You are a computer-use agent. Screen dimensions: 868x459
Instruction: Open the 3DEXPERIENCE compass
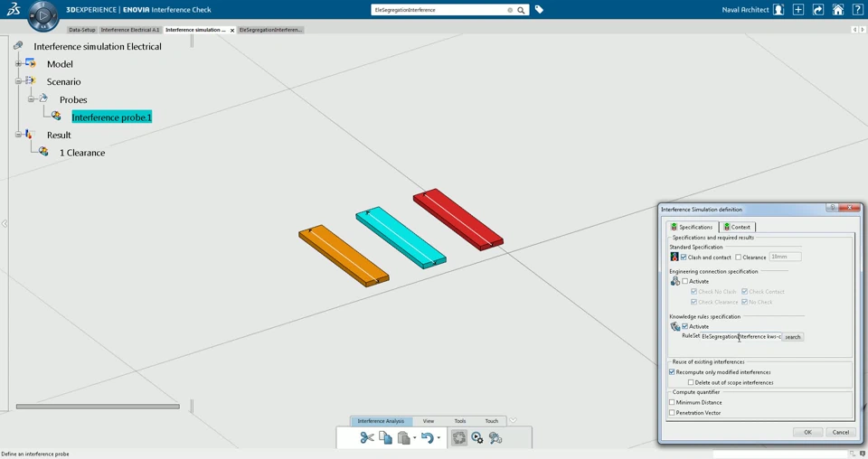(42, 15)
